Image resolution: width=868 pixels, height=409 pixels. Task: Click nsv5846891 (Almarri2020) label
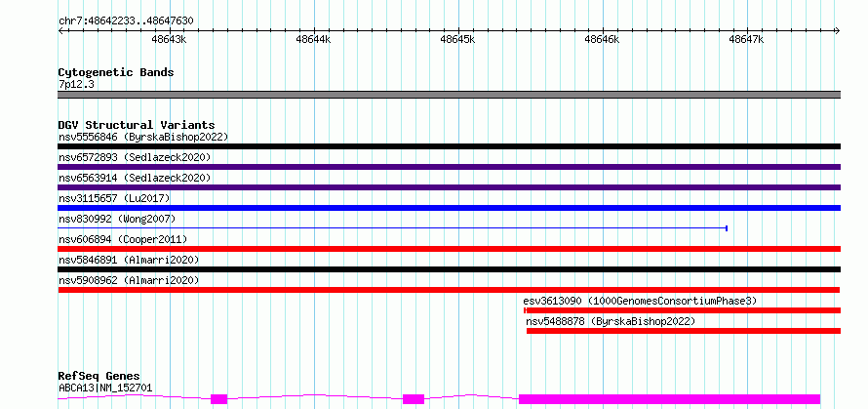pyautogui.click(x=129, y=260)
